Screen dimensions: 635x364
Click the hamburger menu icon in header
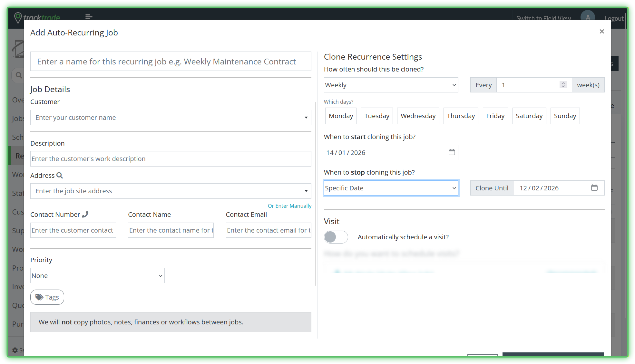tap(89, 17)
